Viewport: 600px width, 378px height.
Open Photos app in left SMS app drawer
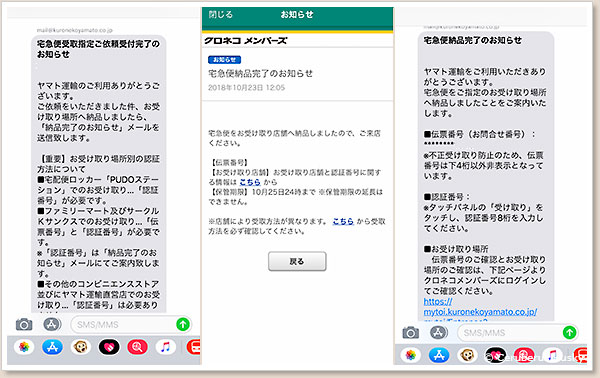[24, 347]
